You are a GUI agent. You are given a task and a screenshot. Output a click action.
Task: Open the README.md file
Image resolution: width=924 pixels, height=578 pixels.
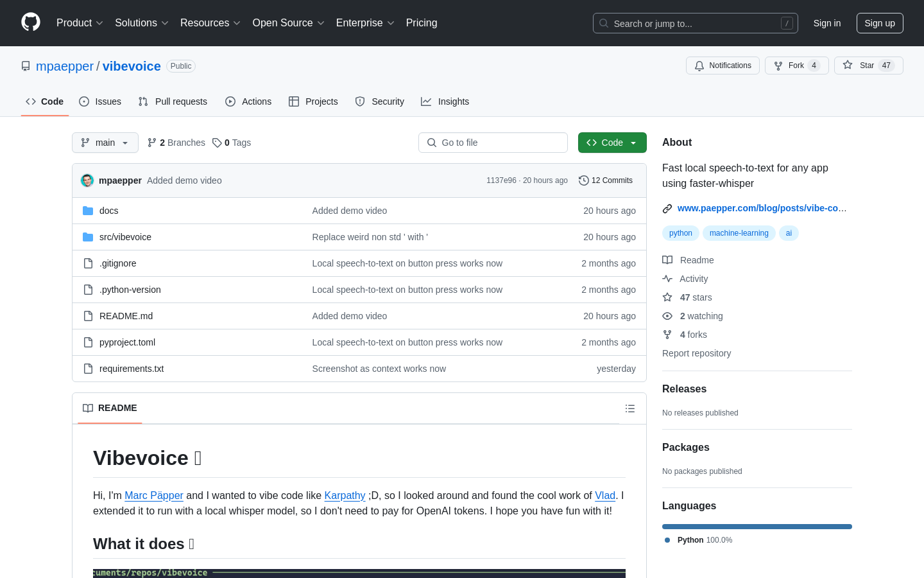click(126, 316)
